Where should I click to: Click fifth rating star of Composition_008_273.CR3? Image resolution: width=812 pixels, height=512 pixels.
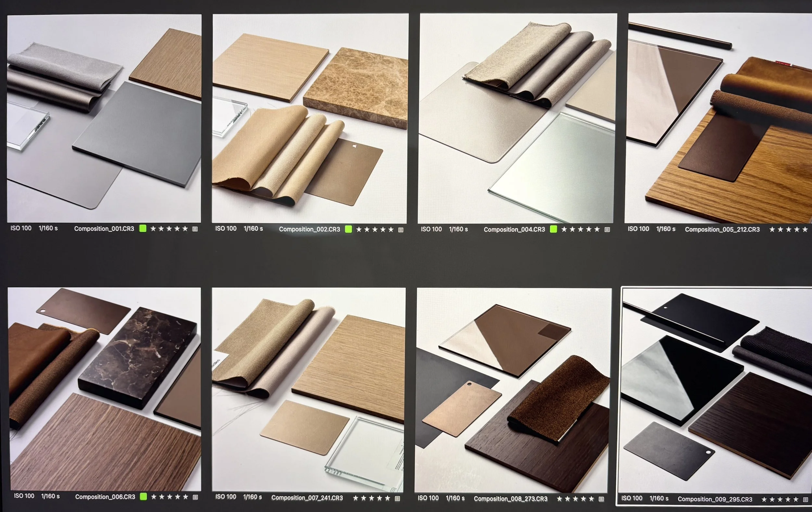pyautogui.click(x=591, y=499)
